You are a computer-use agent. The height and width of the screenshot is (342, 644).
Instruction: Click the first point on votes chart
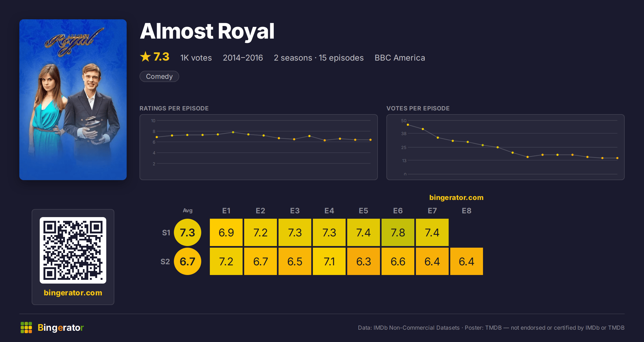click(408, 125)
